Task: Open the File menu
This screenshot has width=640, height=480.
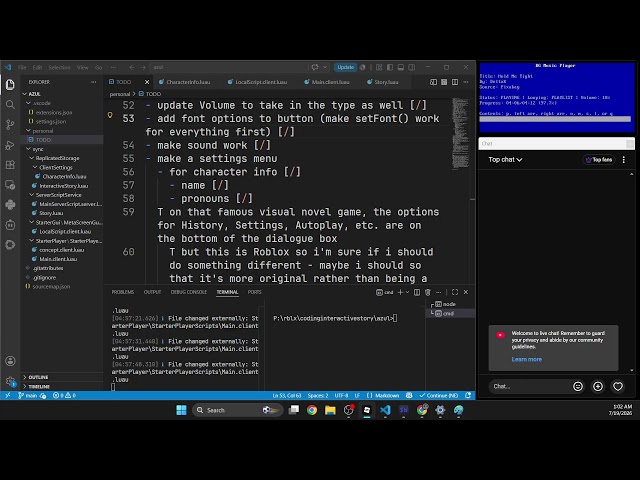Action: 22,67
